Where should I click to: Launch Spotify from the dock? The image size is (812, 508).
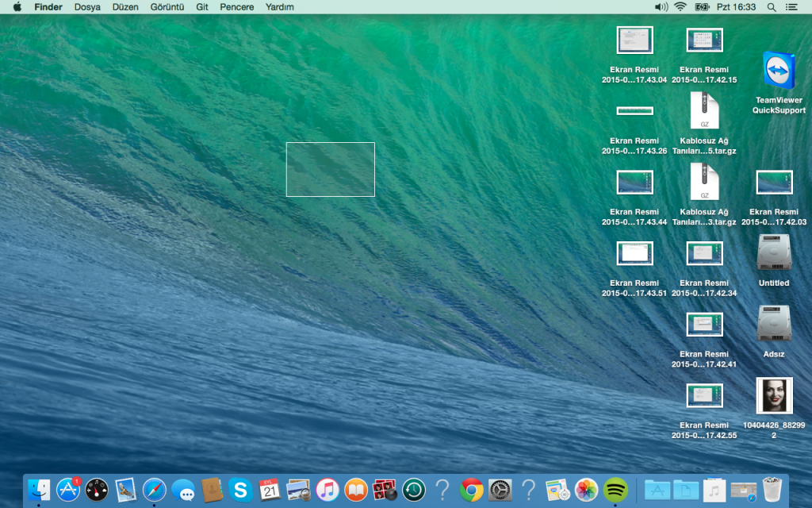[x=615, y=490]
